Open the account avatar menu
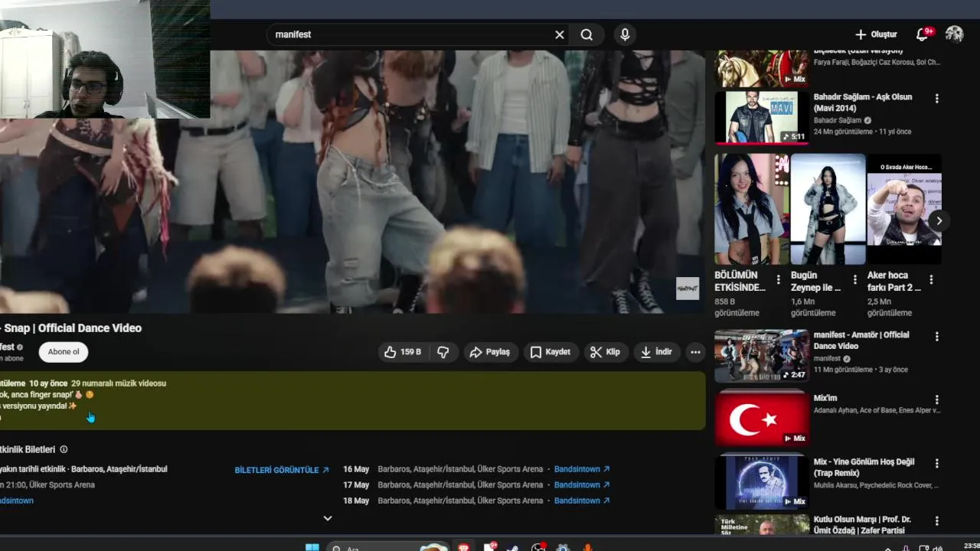The height and width of the screenshot is (551, 980). 954,34
